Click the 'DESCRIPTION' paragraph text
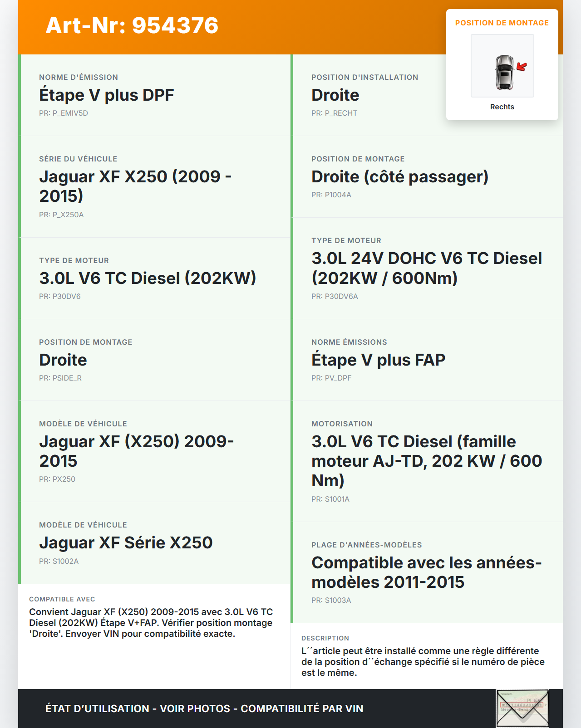The image size is (581, 728). pyautogui.click(x=423, y=661)
